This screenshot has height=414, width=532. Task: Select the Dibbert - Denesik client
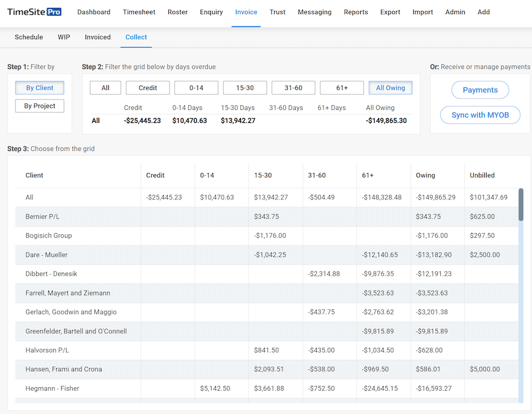coord(267,274)
